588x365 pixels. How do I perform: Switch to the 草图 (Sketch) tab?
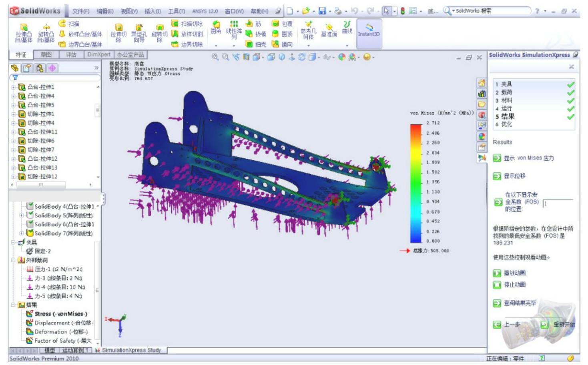point(46,55)
